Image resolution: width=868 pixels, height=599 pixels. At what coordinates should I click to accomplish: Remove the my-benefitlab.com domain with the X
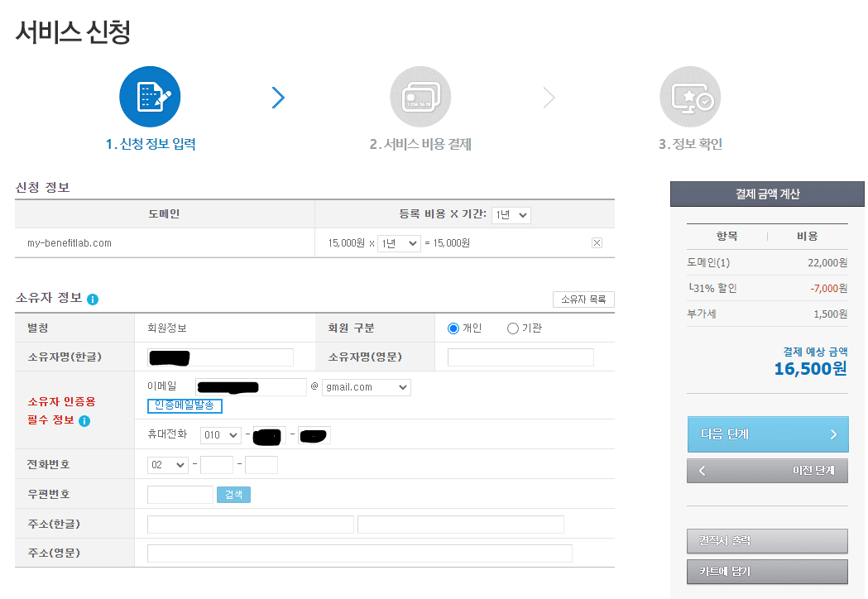point(597,242)
